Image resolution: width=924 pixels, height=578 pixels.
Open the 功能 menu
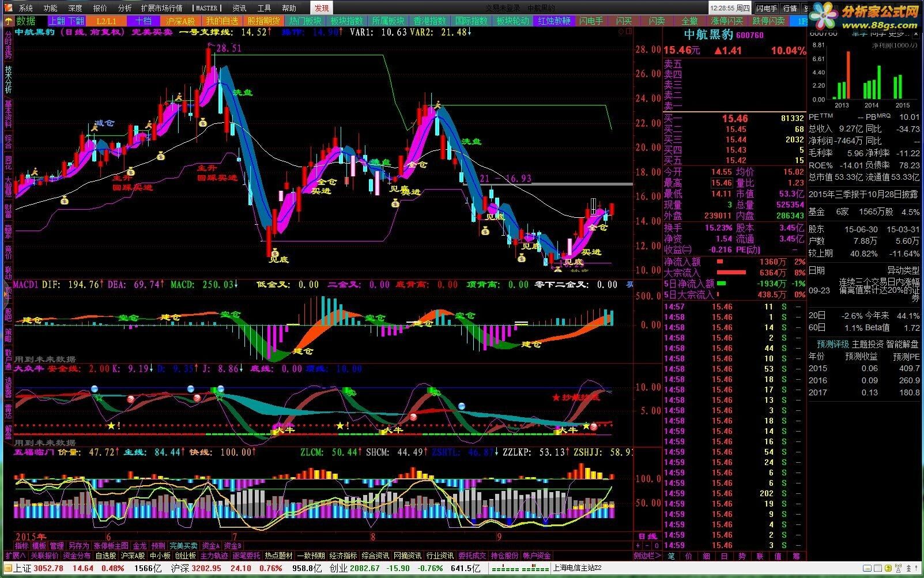pyautogui.click(x=50, y=8)
